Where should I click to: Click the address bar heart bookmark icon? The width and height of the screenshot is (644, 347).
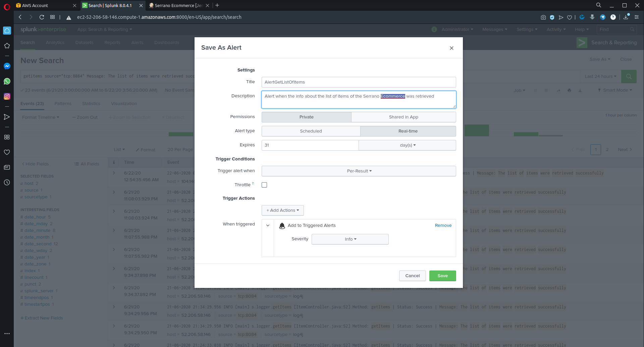(x=570, y=17)
